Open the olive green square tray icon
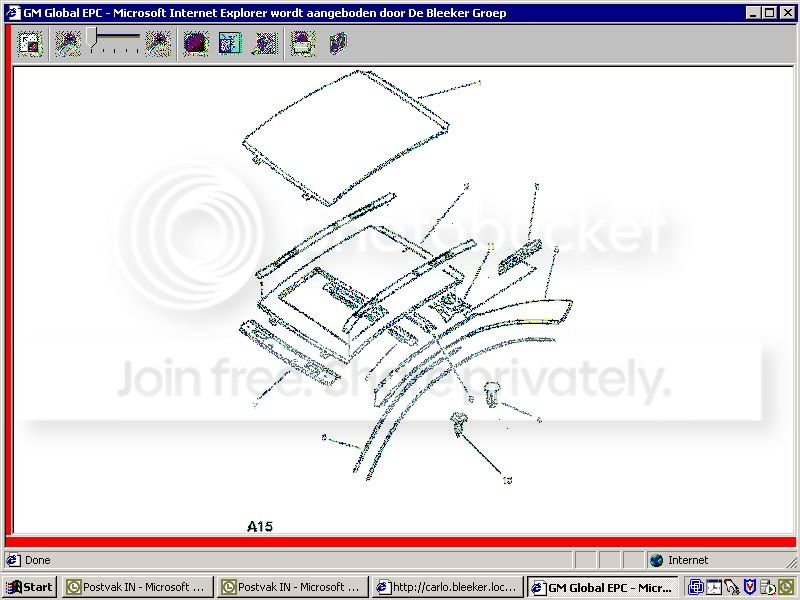 click(786, 587)
